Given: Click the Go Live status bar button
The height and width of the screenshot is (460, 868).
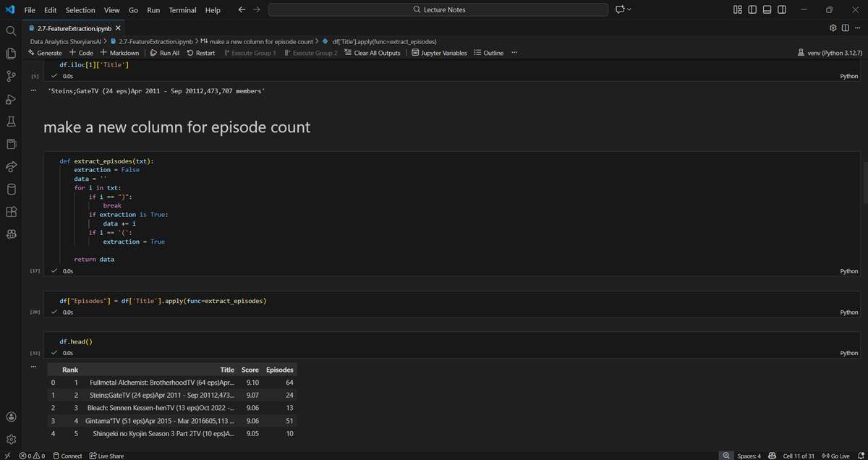Looking at the screenshot, I should (835, 456).
